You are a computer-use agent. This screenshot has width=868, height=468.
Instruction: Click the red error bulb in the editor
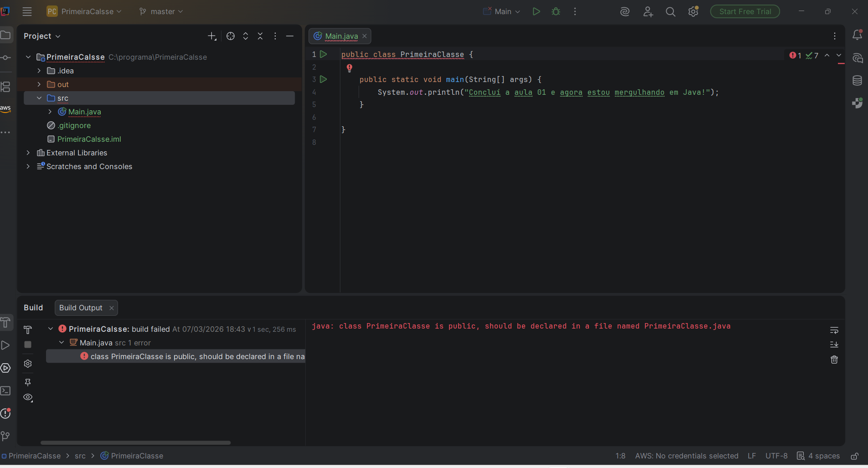(x=349, y=68)
